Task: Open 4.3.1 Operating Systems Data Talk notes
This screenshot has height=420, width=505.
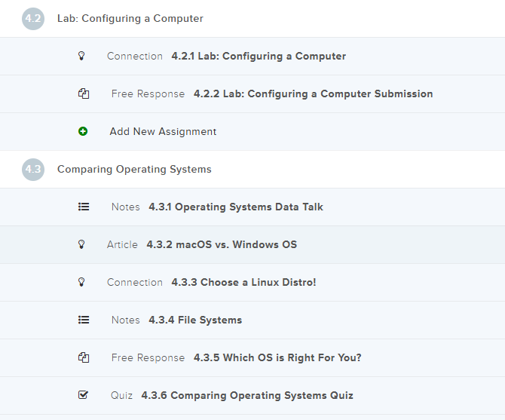Action: tap(236, 207)
